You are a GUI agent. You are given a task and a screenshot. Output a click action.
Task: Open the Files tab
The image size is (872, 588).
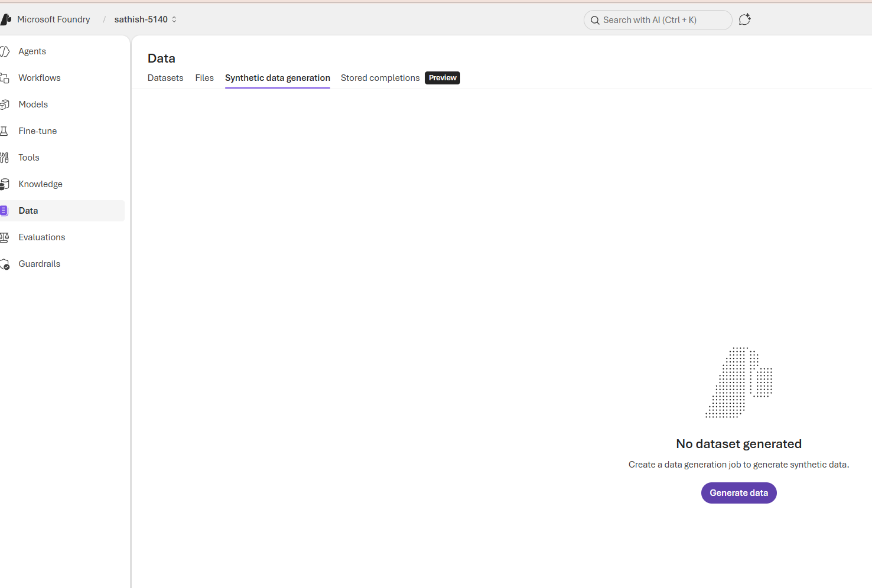point(204,78)
